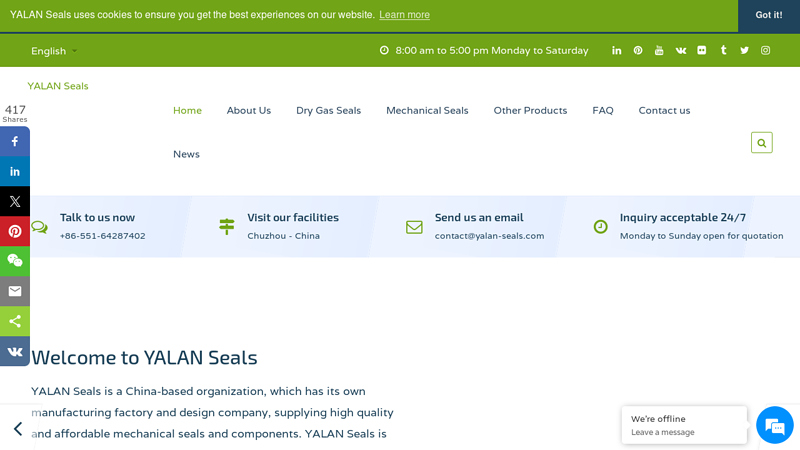Share via Facebook sidebar button

coord(15,141)
